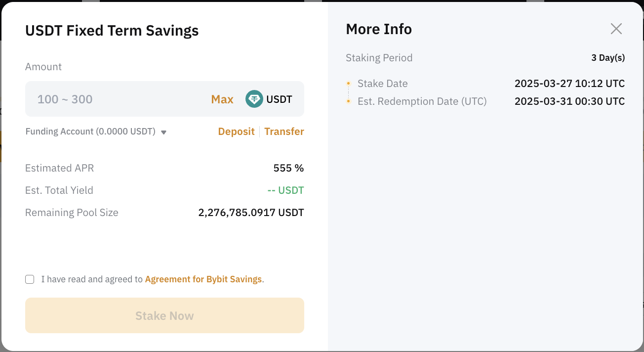Open the Deposit link
The height and width of the screenshot is (352, 644).
click(x=236, y=132)
